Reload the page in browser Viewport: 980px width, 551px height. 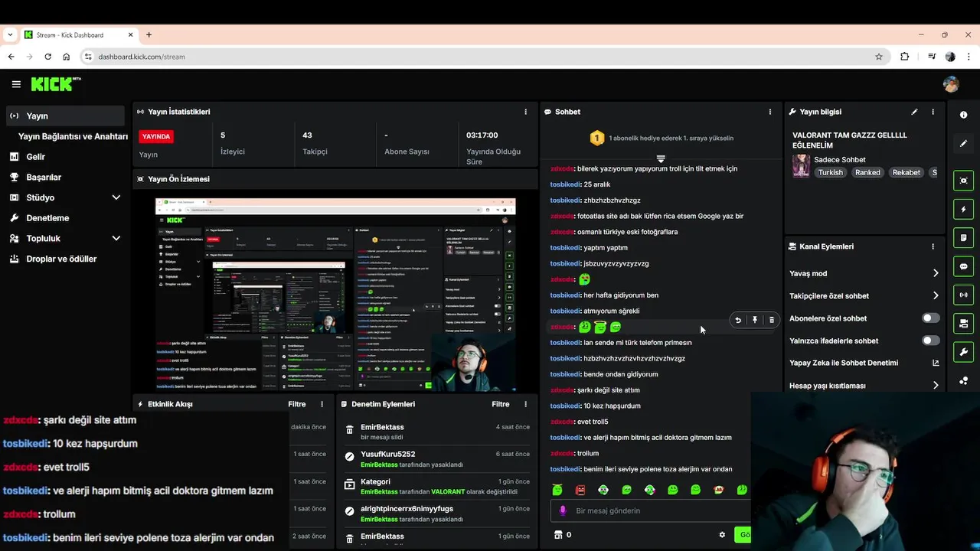pyautogui.click(x=47, y=57)
